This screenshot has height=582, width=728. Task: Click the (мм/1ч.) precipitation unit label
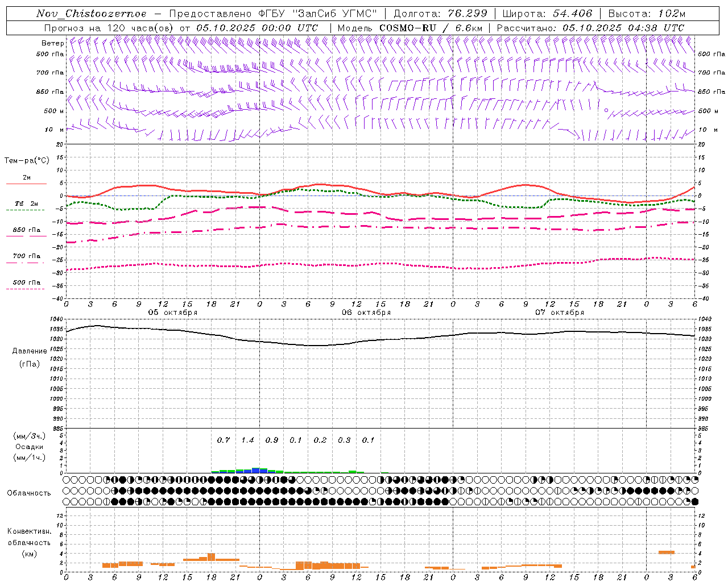tap(30, 458)
